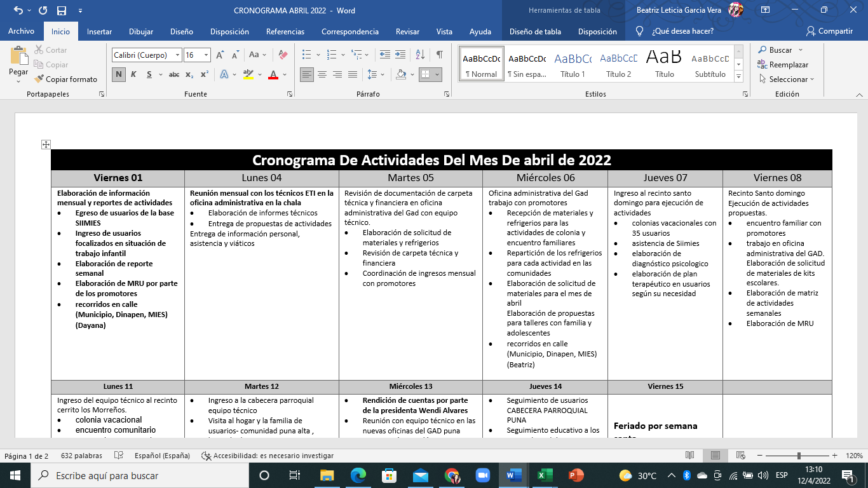The image size is (868, 488).
Task: Select the Format Painter 'Copiar formato'
Action: click(66, 79)
